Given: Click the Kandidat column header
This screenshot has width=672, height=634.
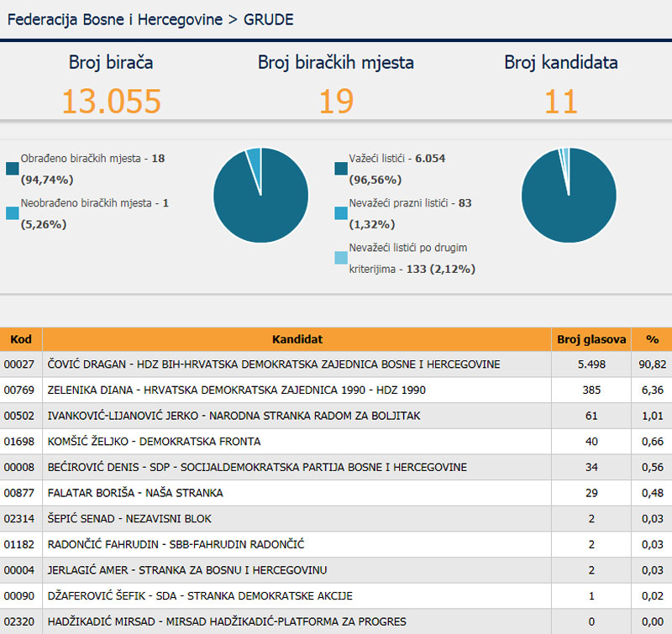Looking at the screenshot, I should (x=297, y=339).
